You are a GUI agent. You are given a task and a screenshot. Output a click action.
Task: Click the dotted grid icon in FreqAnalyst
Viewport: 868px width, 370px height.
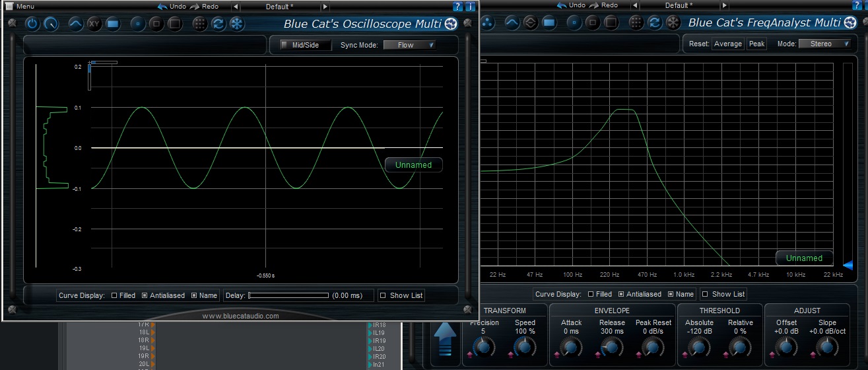(636, 22)
